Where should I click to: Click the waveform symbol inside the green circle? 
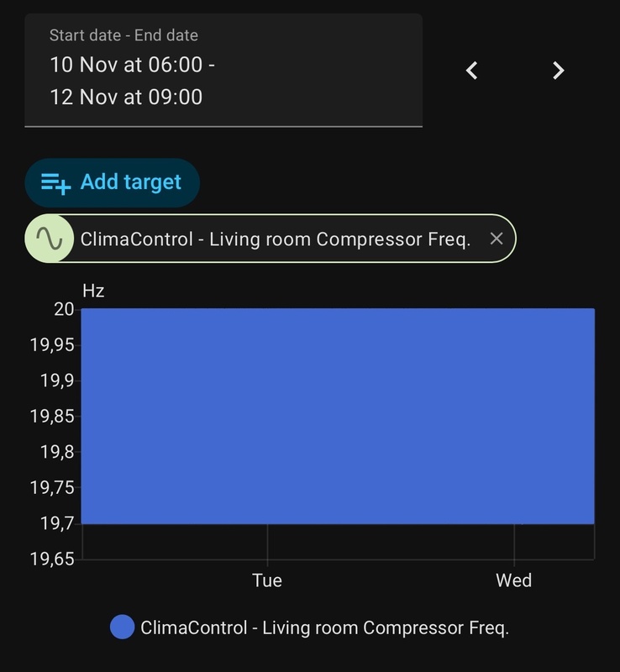pyautogui.click(x=49, y=238)
